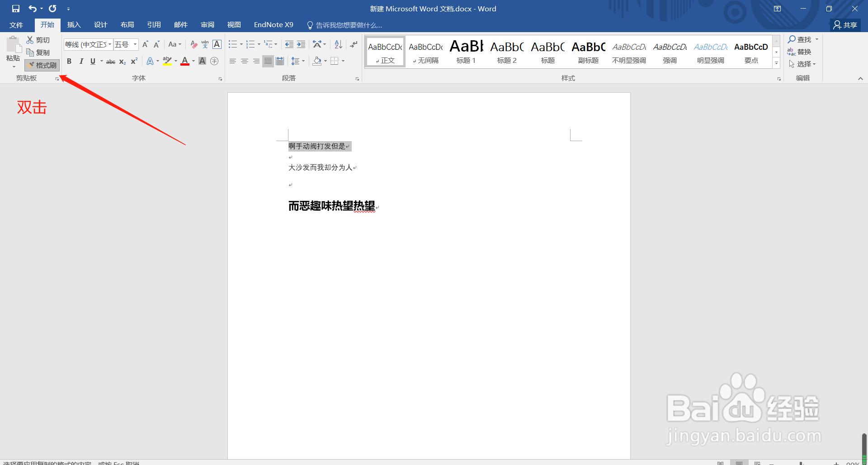Open the borders dropdown arrow

(x=343, y=61)
